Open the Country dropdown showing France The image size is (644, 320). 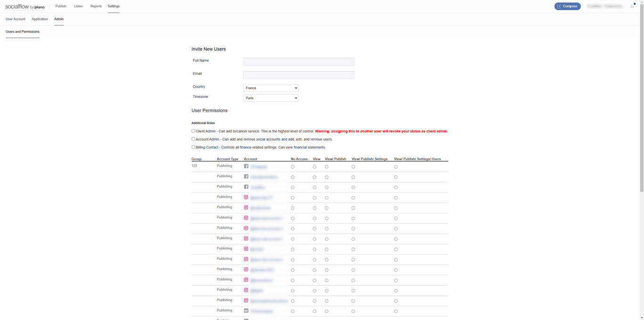pos(271,88)
